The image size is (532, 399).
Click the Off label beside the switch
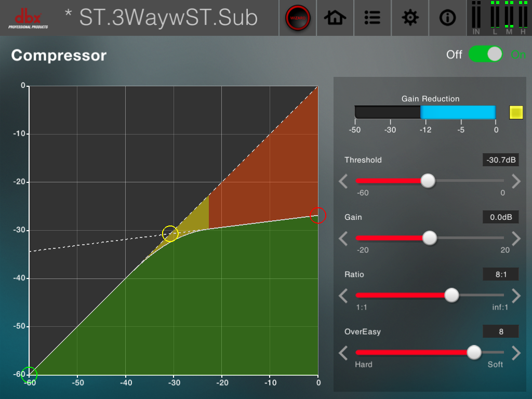click(x=454, y=54)
